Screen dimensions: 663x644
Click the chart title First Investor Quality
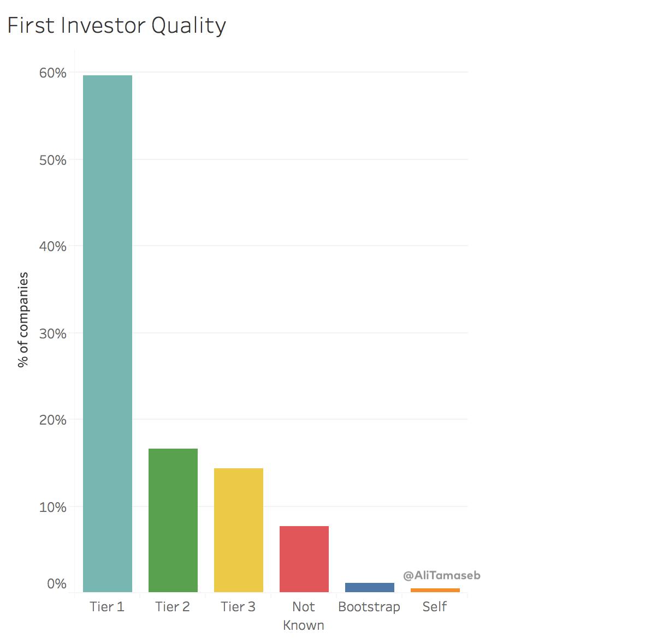tap(117, 26)
